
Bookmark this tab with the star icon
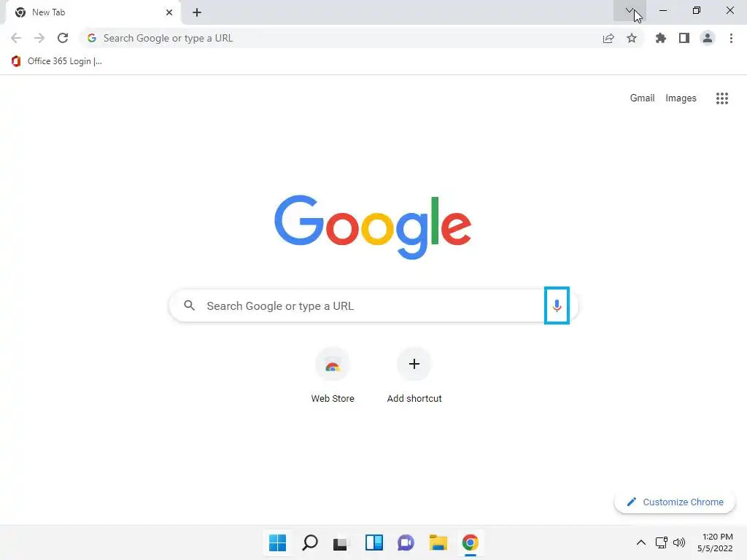pos(632,38)
